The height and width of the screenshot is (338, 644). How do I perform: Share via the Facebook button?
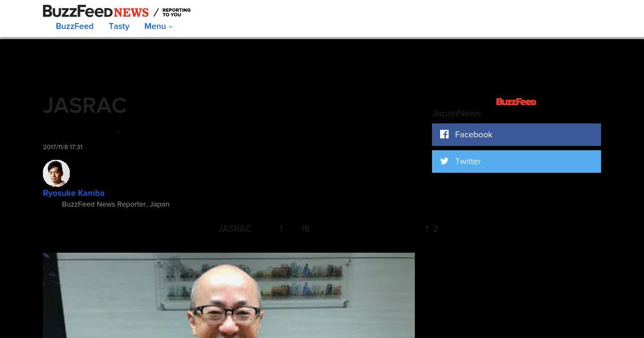tap(516, 135)
